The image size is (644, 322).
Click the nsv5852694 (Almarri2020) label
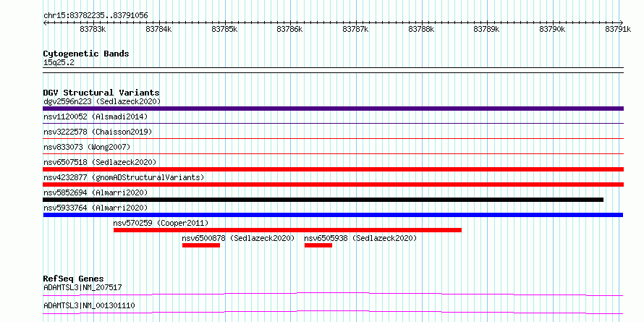pyautogui.click(x=96, y=192)
